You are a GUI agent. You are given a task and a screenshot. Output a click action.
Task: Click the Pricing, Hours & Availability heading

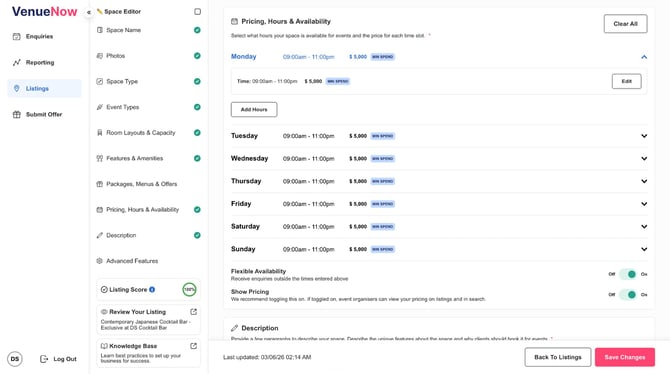286,21
